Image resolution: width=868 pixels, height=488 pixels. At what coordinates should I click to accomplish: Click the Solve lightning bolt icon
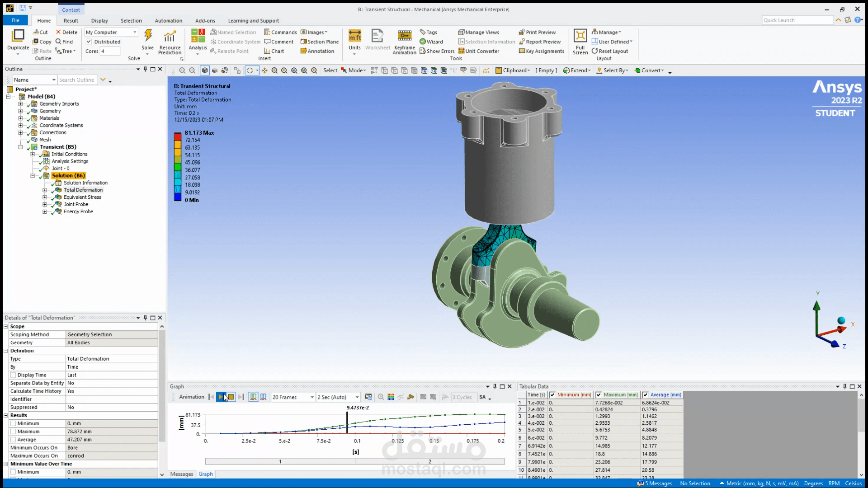click(x=148, y=36)
